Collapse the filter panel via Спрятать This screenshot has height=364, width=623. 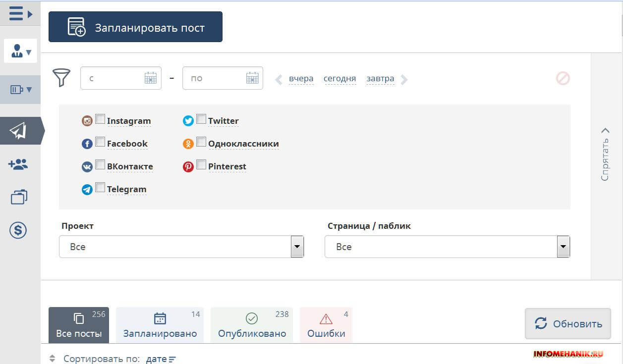click(604, 154)
